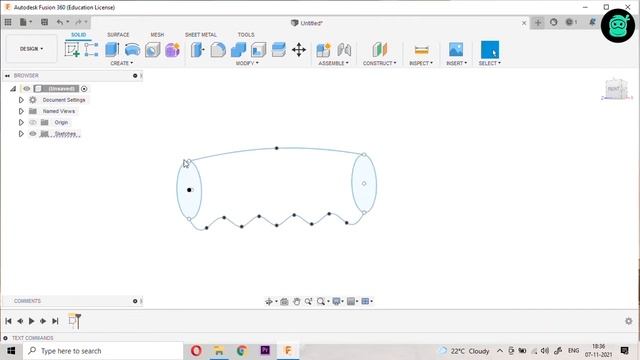Screen dimensions: 640x360
Task: Click the purple Create Form body icon
Action: tap(172, 50)
